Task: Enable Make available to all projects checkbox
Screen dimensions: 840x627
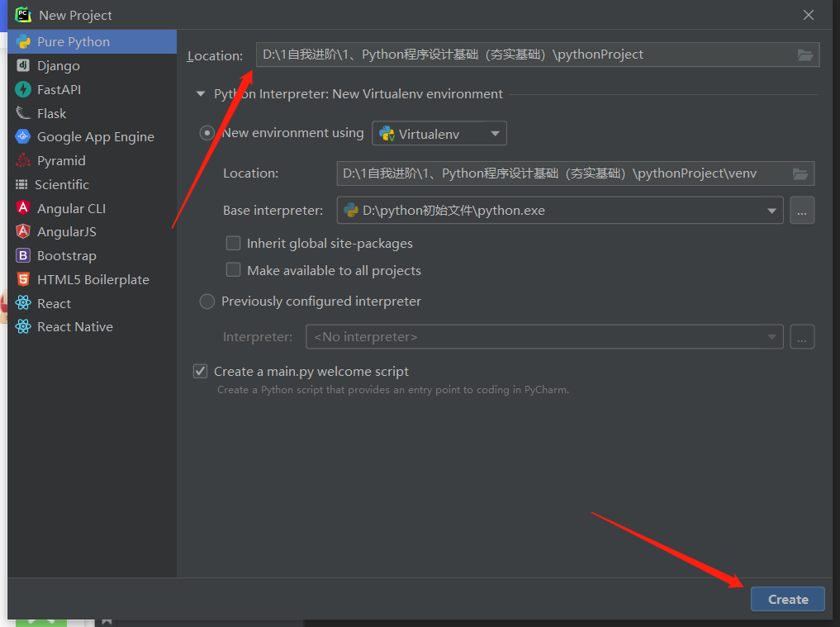Action: [233, 269]
